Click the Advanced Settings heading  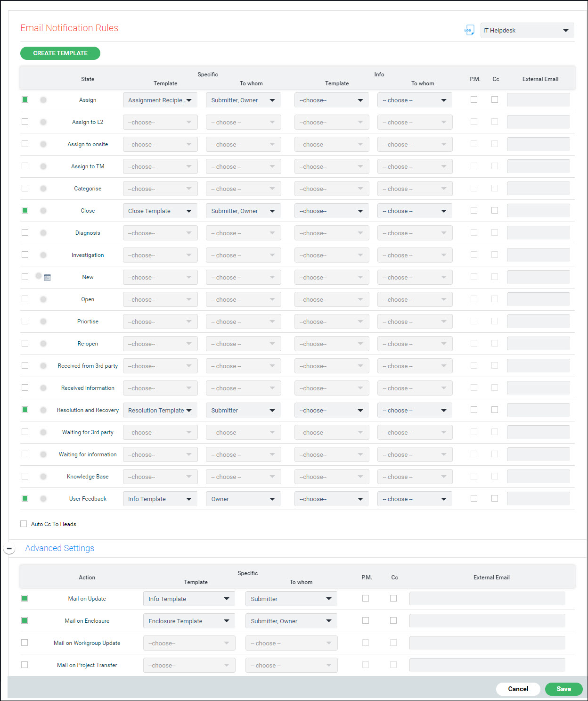tap(60, 548)
